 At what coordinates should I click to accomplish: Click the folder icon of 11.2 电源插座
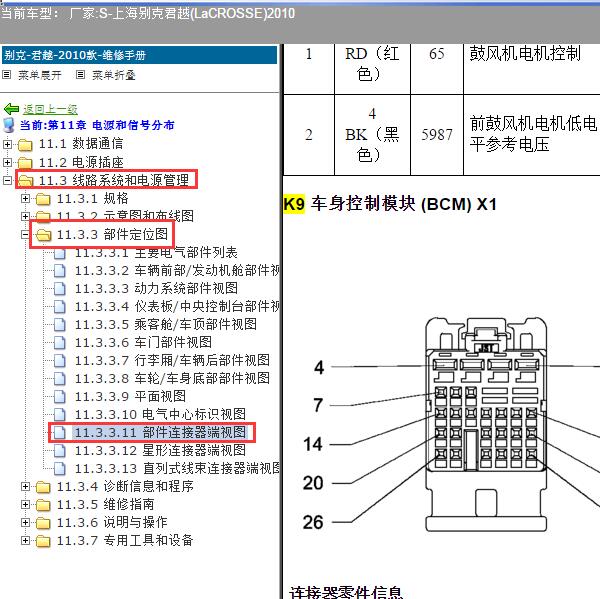pos(25,163)
